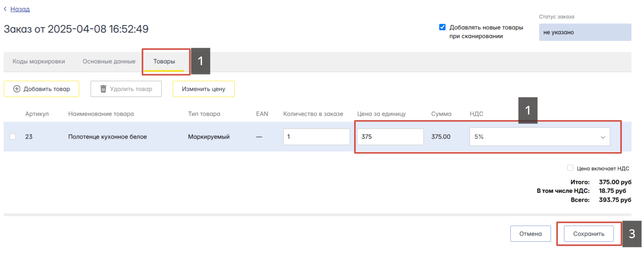Click the Итого amount 375.00 руб
Screen dimensions: 644x264
(615, 182)
